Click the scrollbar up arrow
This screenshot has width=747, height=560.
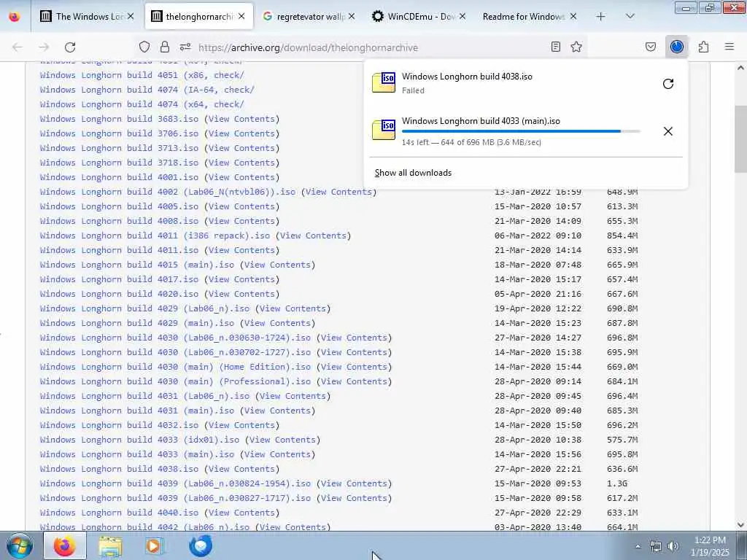(x=740, y=68)
